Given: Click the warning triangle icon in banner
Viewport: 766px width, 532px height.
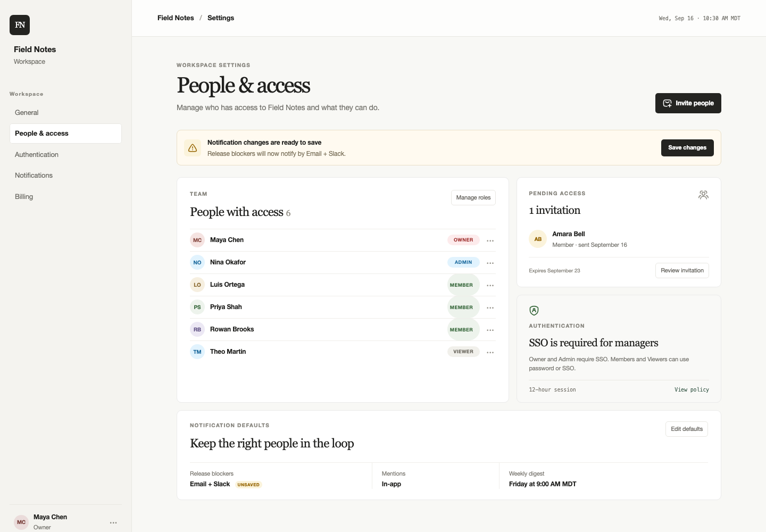Looking at the screenshot, I should point(193,148).
